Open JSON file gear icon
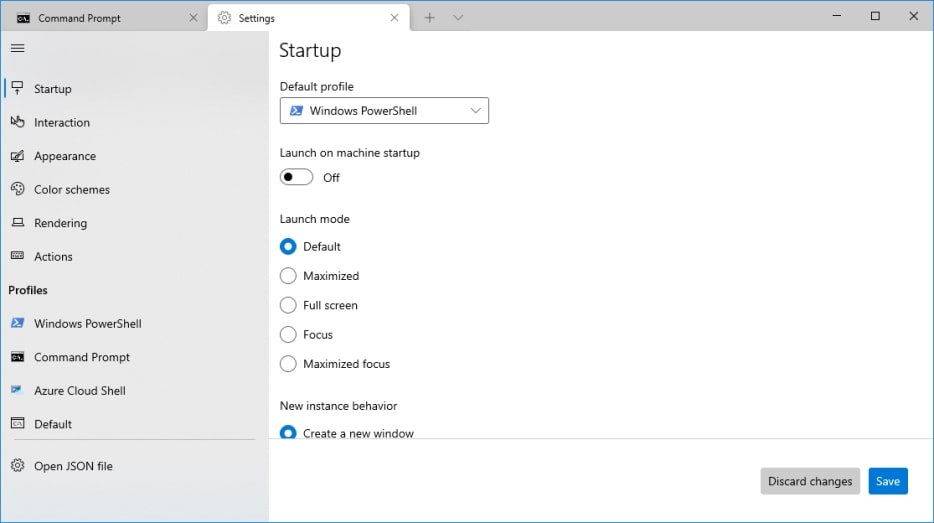Viewport: 934px width, 523px height. pyautogui.click(x=17, y=465)
